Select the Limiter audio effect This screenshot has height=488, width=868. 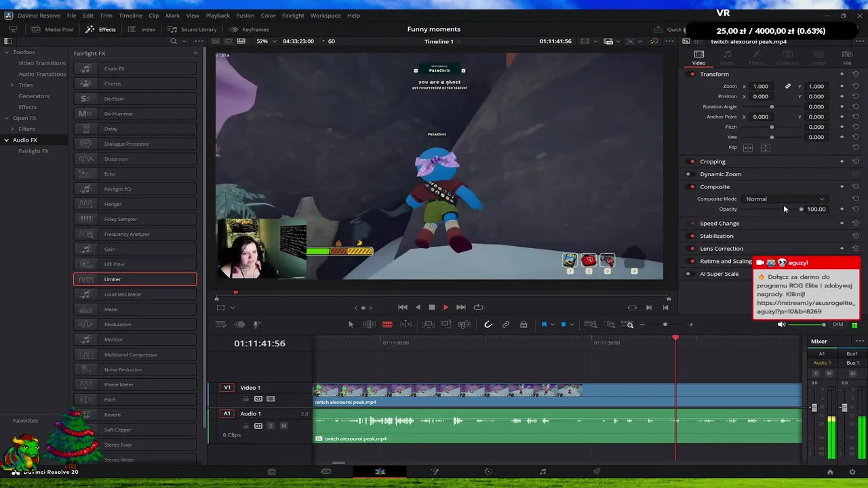[x=135, y=279]
